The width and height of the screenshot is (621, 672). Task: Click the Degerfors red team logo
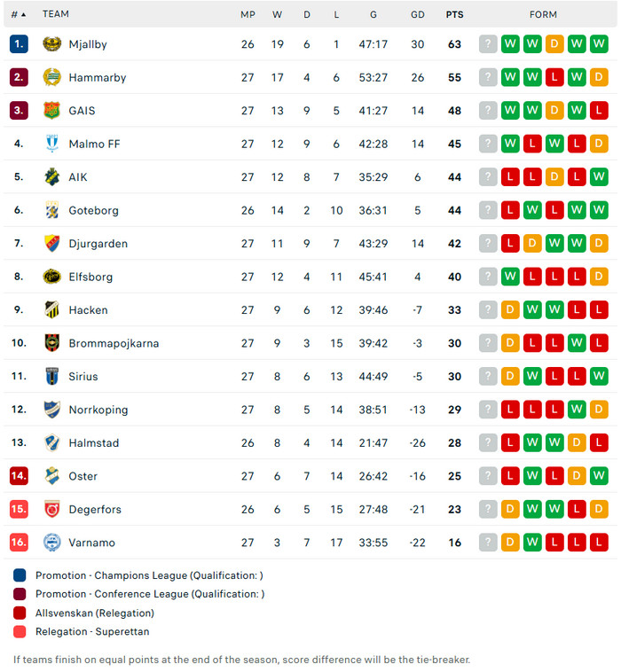click(51, 510)
